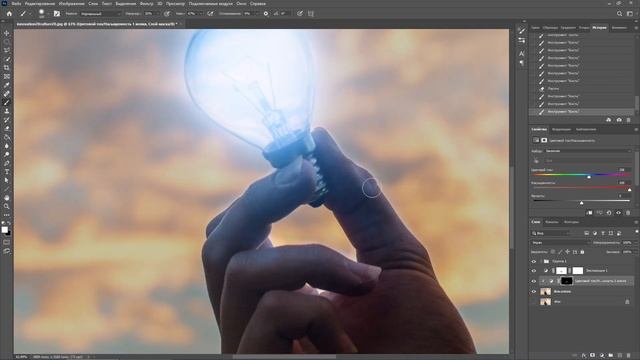The width and height of the screenshot is (640, 360).
Task: Open the Окно menu
Action: tap(241, 3)
